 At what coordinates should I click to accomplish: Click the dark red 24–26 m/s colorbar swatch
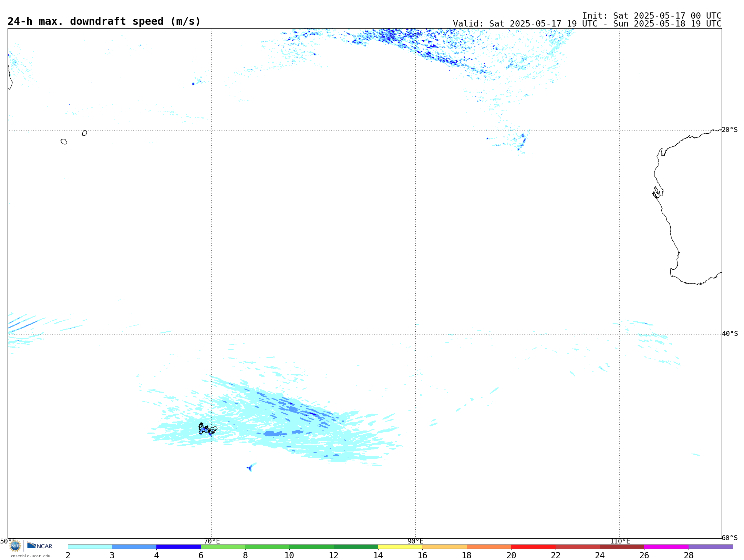622,547
